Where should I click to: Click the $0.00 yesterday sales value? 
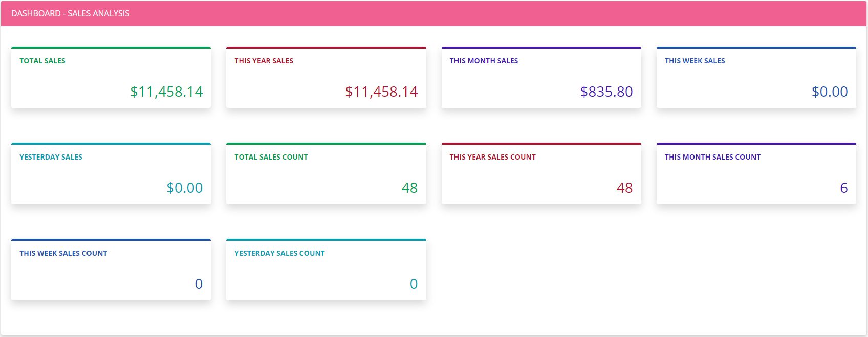185,188
